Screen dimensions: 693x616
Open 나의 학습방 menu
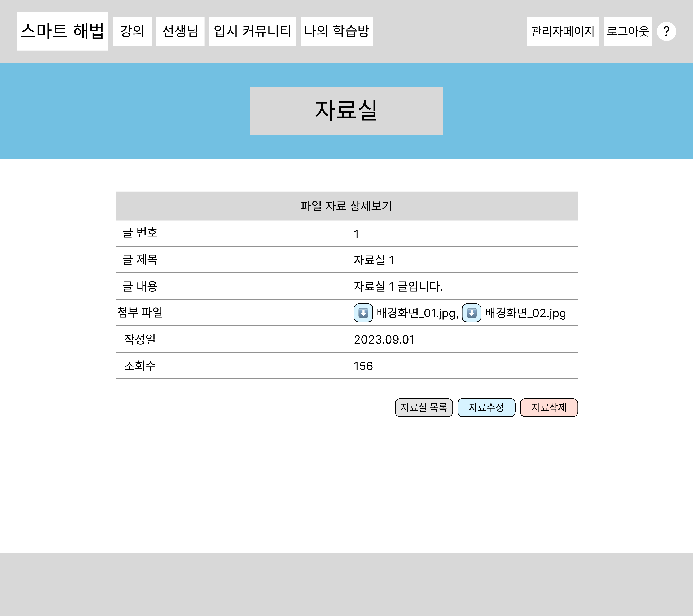click(336, 31)
